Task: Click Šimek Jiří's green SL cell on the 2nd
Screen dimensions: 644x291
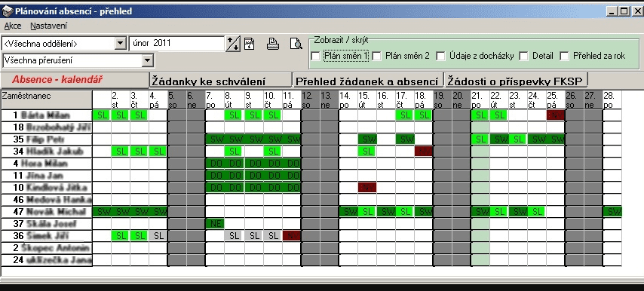Action: (121, 236)
